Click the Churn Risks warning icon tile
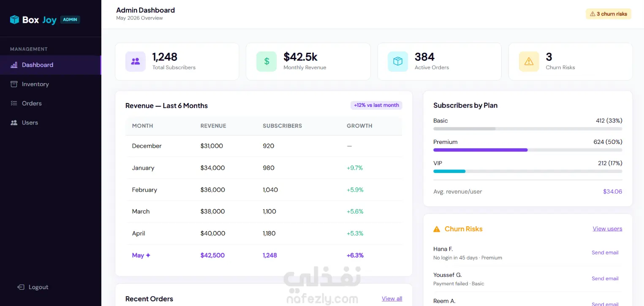The height and width of the screenshot is (306, 644). (529, 62)
